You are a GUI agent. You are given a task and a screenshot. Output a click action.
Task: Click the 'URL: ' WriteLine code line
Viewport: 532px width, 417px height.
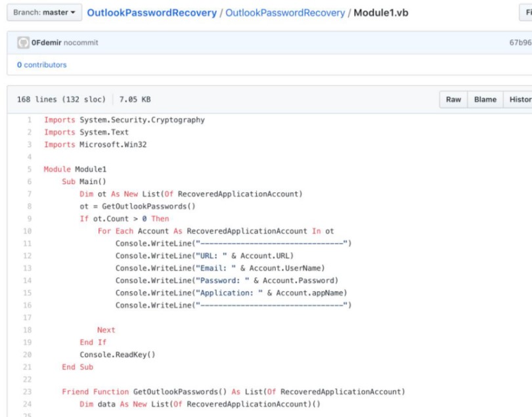coord(204,255)
